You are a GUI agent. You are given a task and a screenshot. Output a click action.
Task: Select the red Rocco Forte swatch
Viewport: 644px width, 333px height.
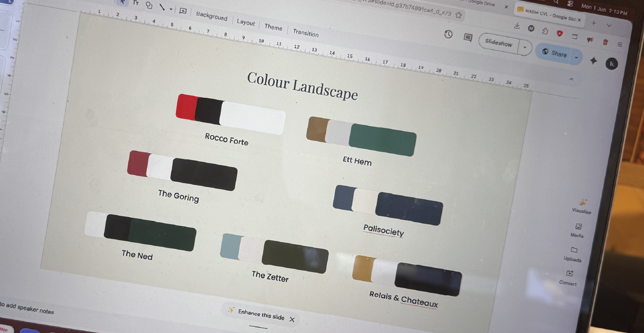(x=186, y=107)
